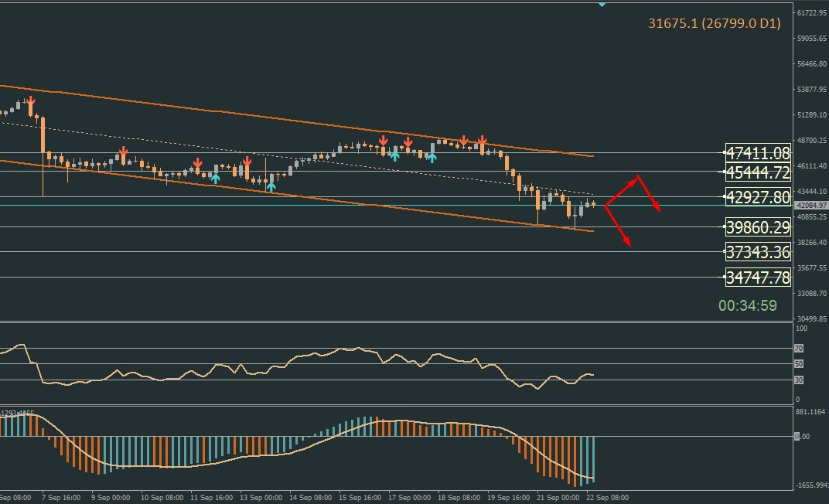This screenshot has height=504, width=829.
Task: Click the 39860.29 price level label
Action: tap(758, 227)
